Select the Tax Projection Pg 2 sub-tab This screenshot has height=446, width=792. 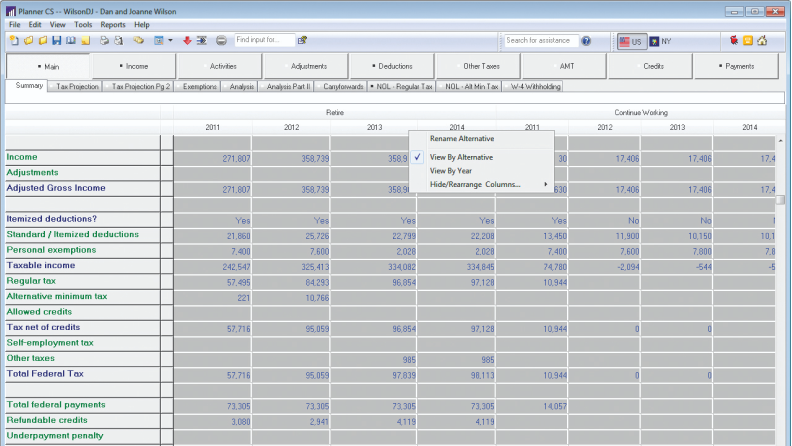coord(139,86)
